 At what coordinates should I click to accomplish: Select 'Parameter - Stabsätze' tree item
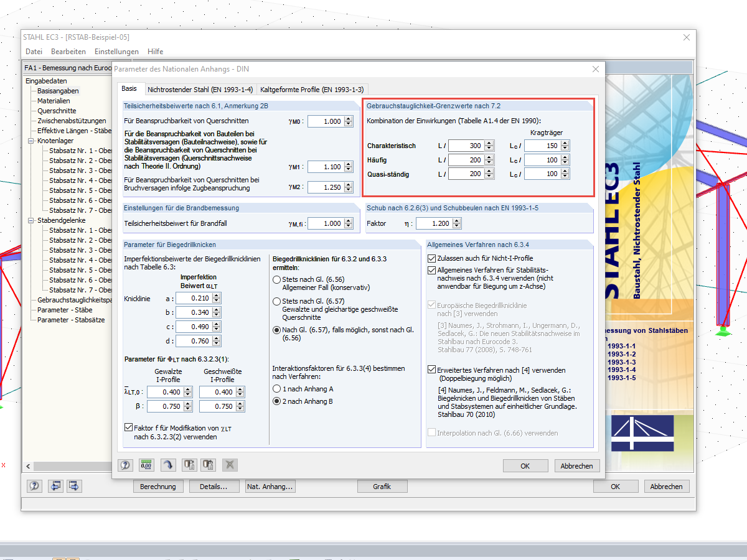coord(71,320)
